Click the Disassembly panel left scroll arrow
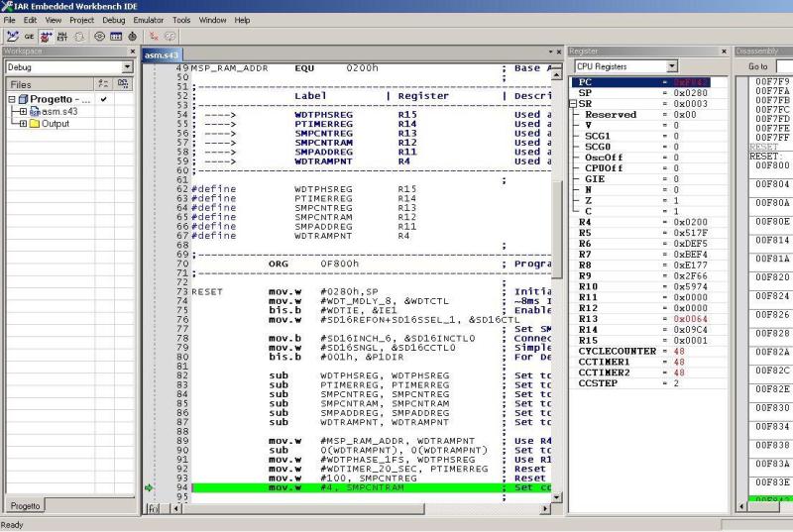Viewport: 793px width, 532px height. (741, 505)
